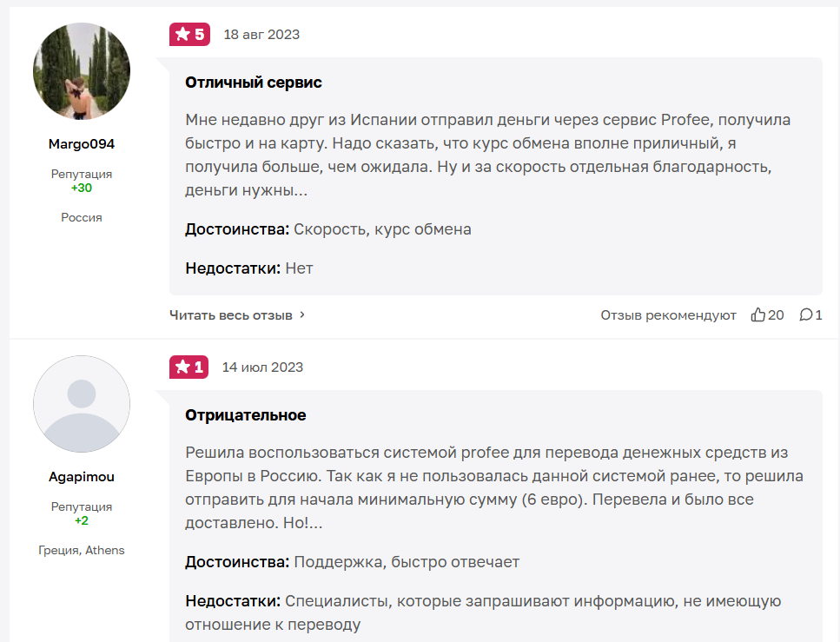The width and height of the screenshot is (840, 642).
Task: Open the review titled 'Отличный сервис'
Action: click(x=254, y=83)
